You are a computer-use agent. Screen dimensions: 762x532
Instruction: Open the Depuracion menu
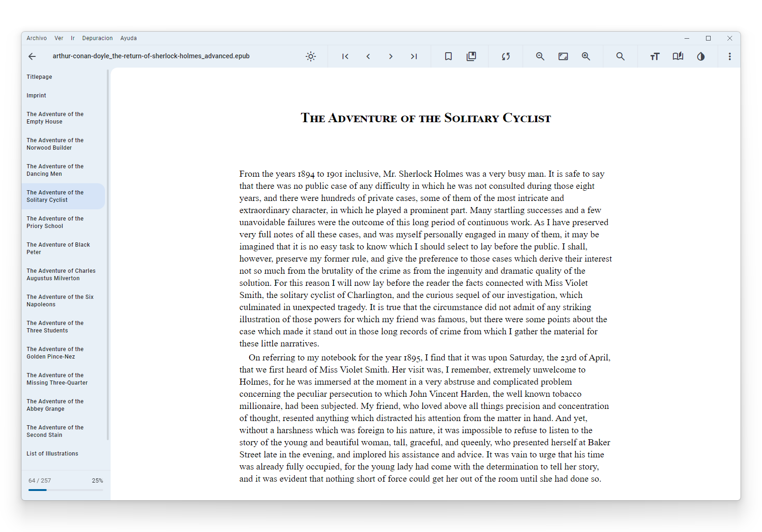(97, 38)
